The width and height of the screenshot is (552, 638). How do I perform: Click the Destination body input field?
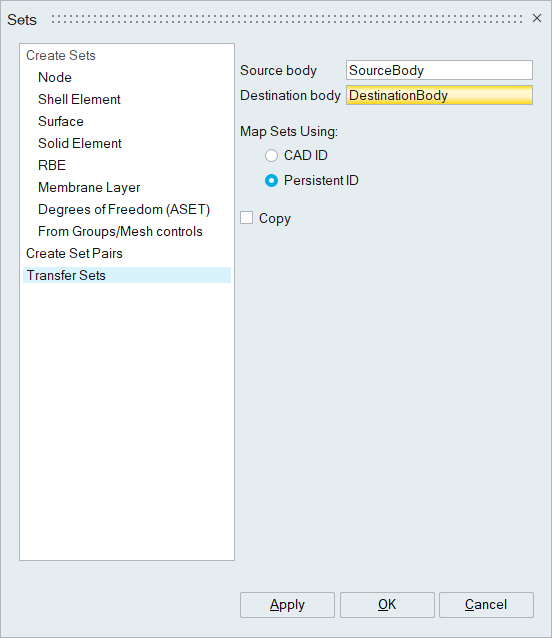[x=439, y=95]
